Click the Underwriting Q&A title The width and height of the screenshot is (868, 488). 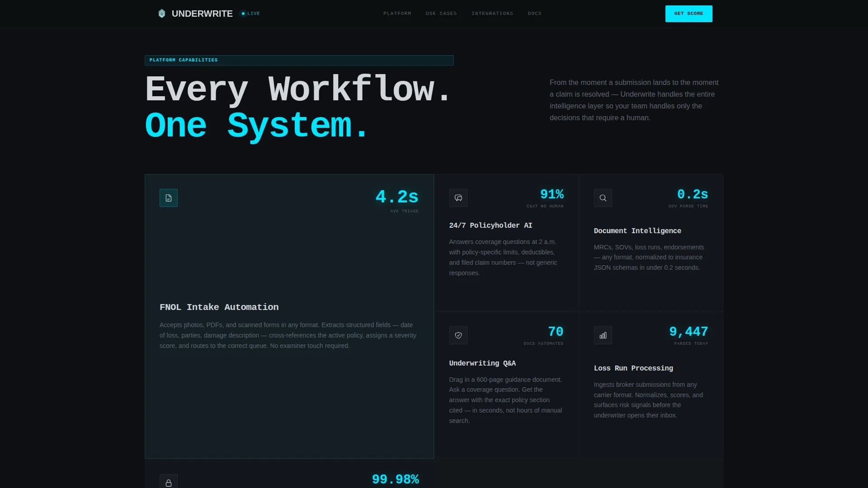(482, 363)
